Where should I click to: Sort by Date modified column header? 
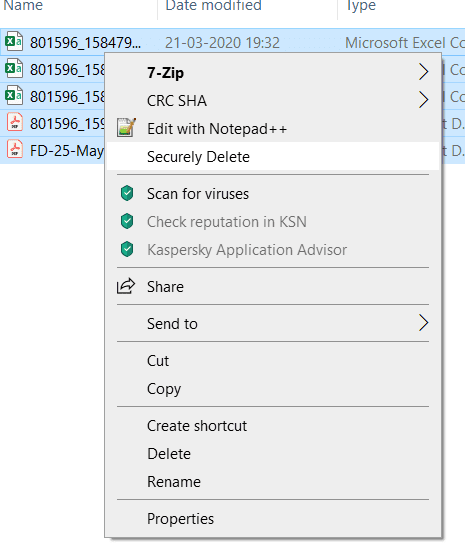coord(213,5)
